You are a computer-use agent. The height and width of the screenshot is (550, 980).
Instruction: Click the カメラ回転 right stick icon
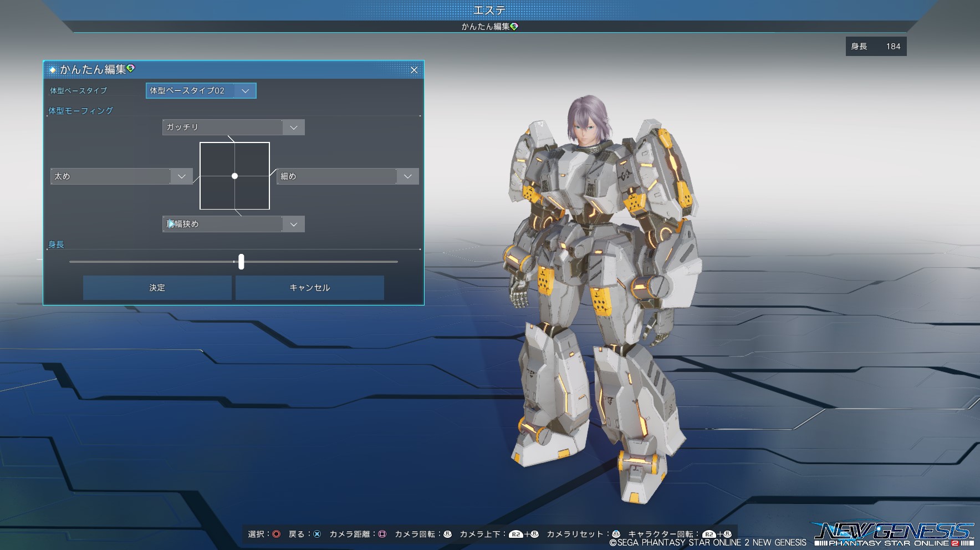click(447, 534)
